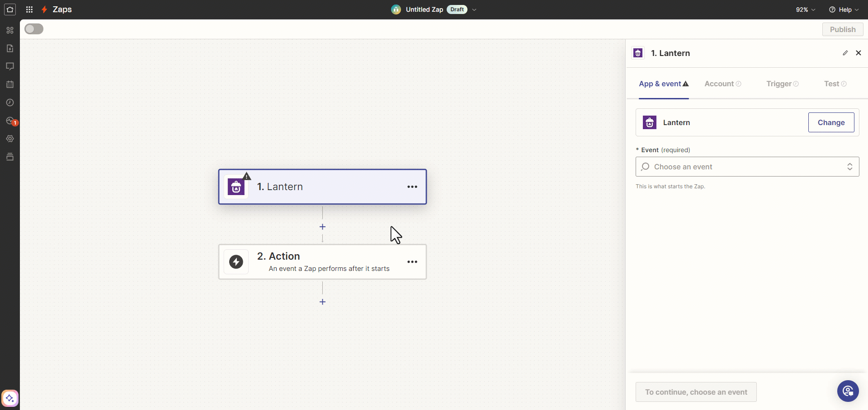
Task: Open the sidebar status icon with red badge
Action: click(x=11, y=121)
